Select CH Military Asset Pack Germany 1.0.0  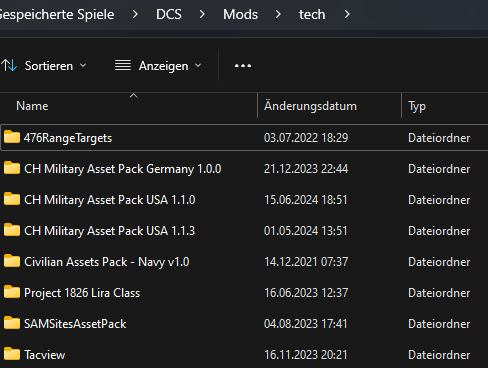tap(123, 169)
